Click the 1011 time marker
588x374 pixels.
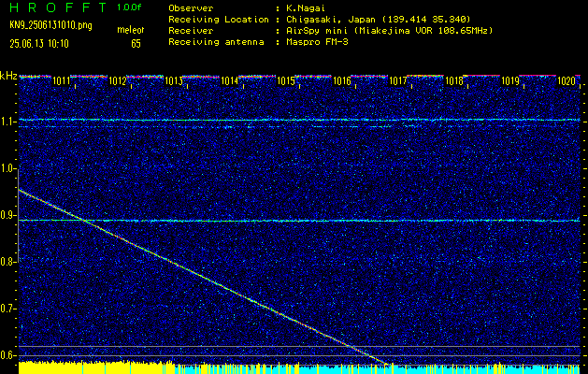61,80
